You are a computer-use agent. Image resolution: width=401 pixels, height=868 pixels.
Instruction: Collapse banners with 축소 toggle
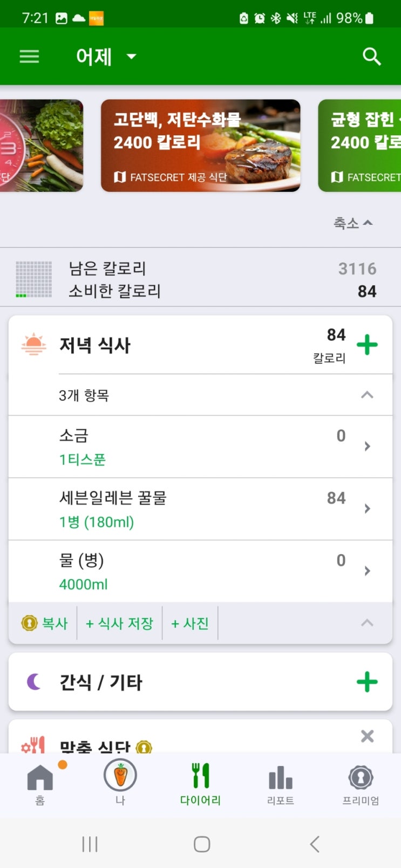(x=353, y=223)
